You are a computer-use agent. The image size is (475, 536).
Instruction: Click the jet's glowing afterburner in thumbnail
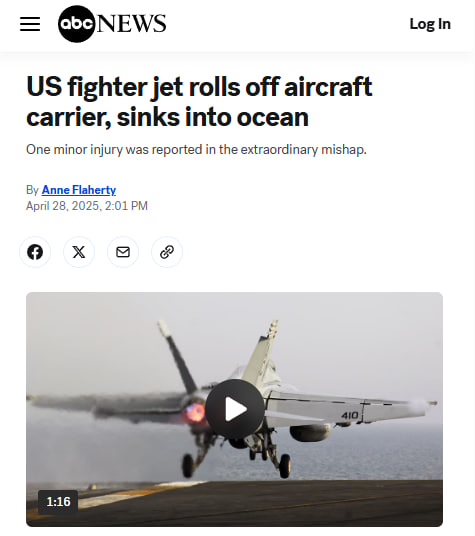pyautogui.click(x=193, y=413)
